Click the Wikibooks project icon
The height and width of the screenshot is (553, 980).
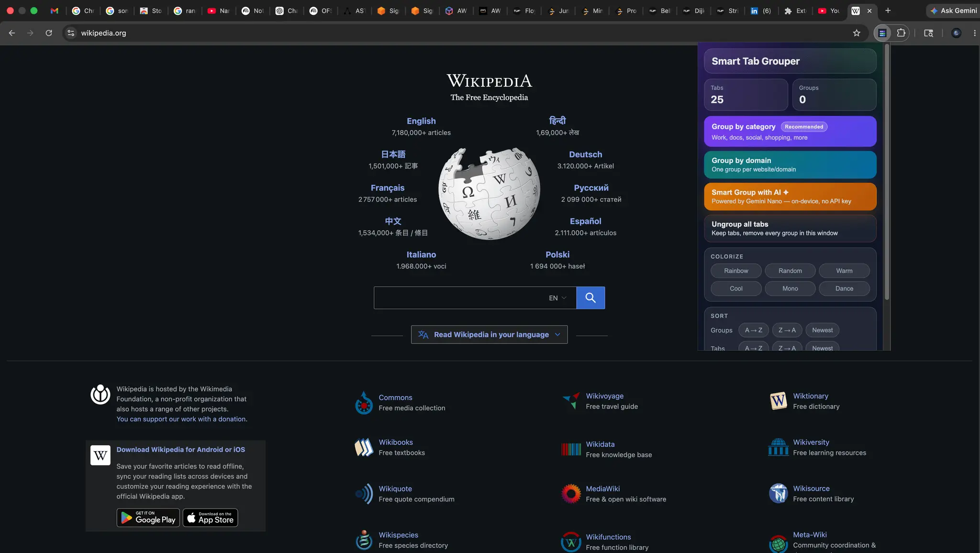click(x=364, y=447)
